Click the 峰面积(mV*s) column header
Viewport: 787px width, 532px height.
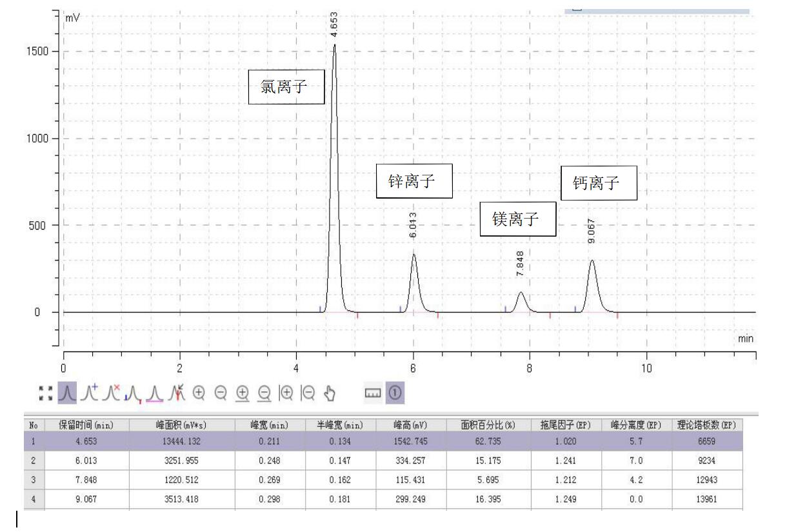pyautogui.click(x=181, y=426)
